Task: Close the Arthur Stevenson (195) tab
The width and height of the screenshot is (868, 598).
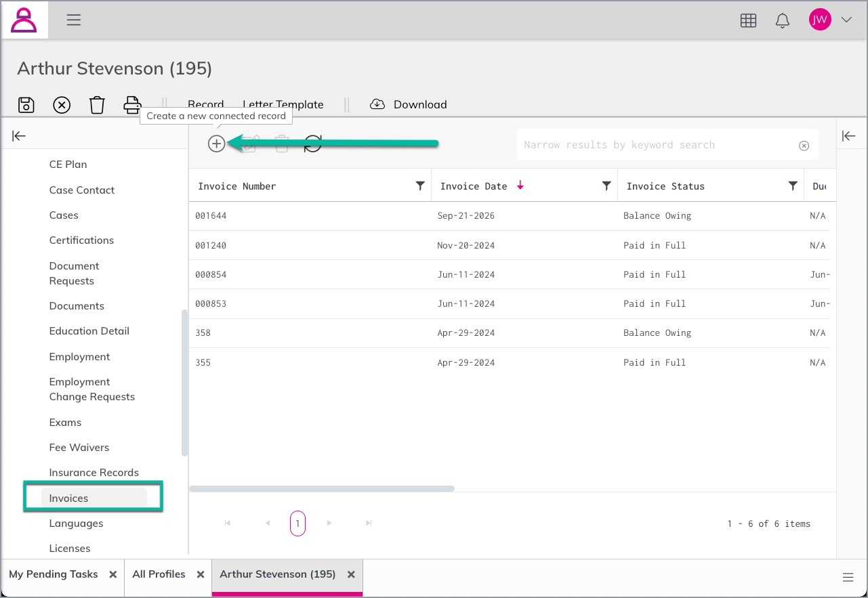Action: (351, 574)
